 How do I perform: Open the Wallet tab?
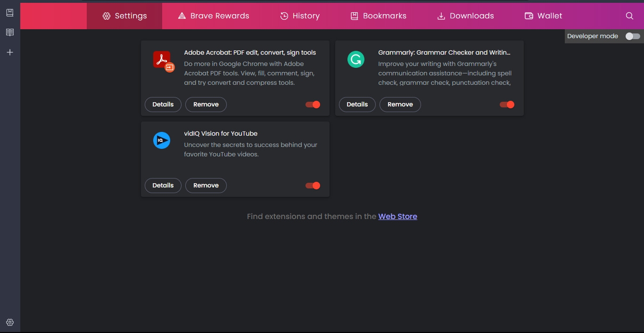coord(544,16)
